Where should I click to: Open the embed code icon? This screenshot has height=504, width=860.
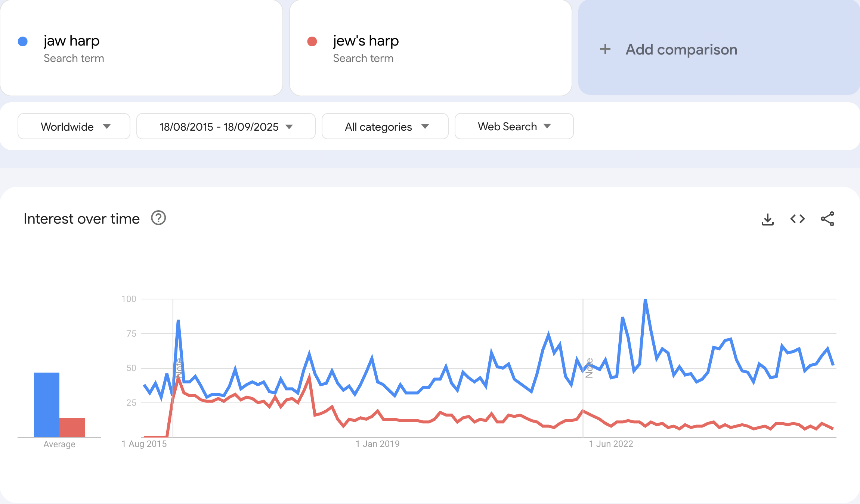pos(797,219)
